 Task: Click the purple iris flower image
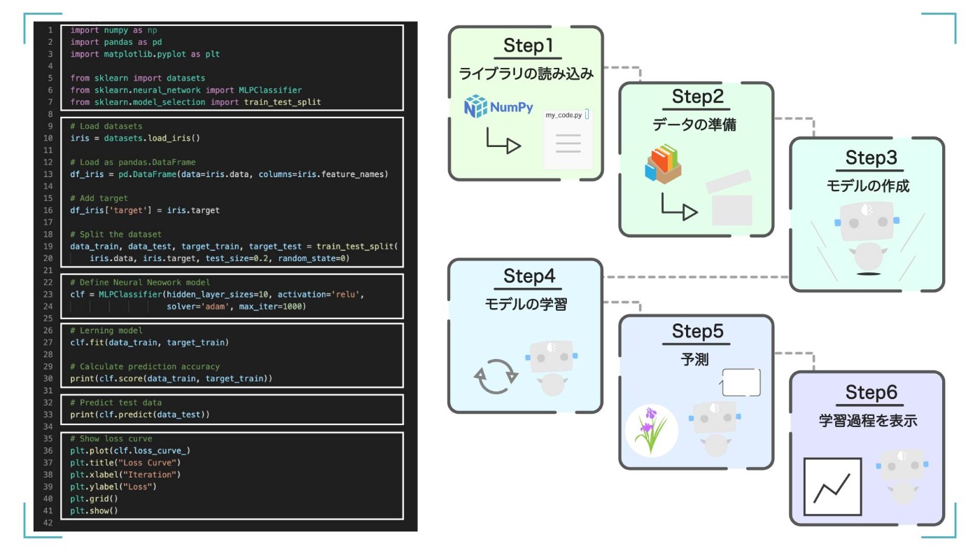[x=652, y=429]
